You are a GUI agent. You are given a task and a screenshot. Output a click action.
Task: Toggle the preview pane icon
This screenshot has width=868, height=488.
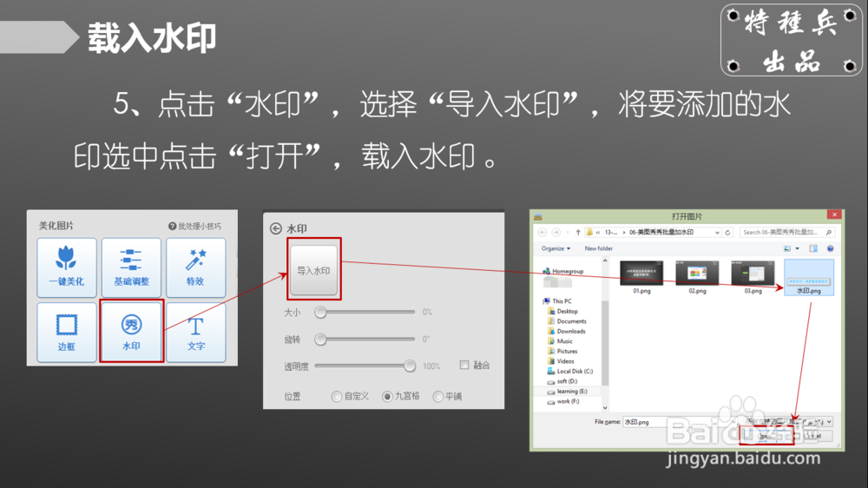coord(812,248)
